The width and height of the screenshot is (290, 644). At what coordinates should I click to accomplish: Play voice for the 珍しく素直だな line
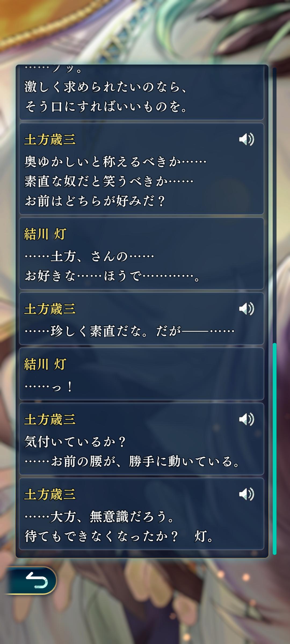click(247, 309)
